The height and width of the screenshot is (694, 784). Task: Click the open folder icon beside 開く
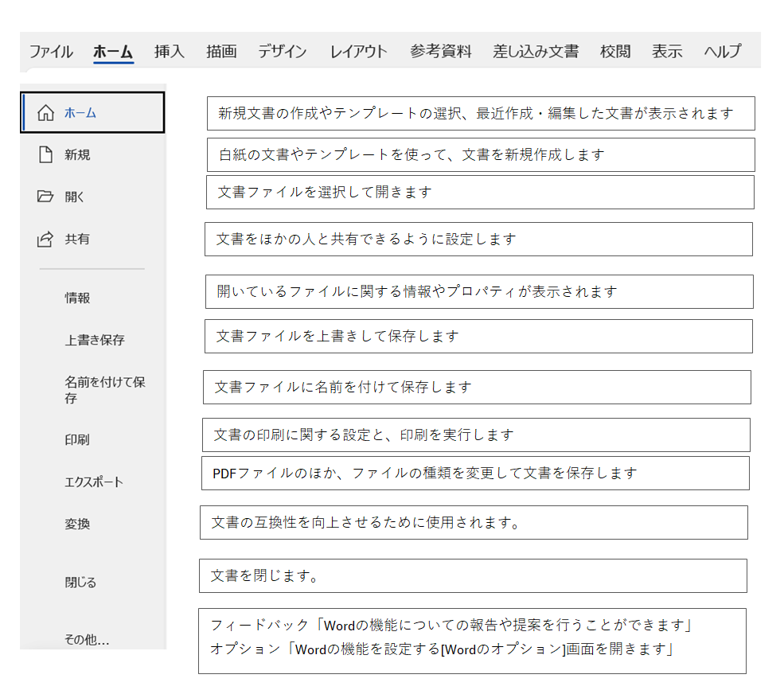46,197
